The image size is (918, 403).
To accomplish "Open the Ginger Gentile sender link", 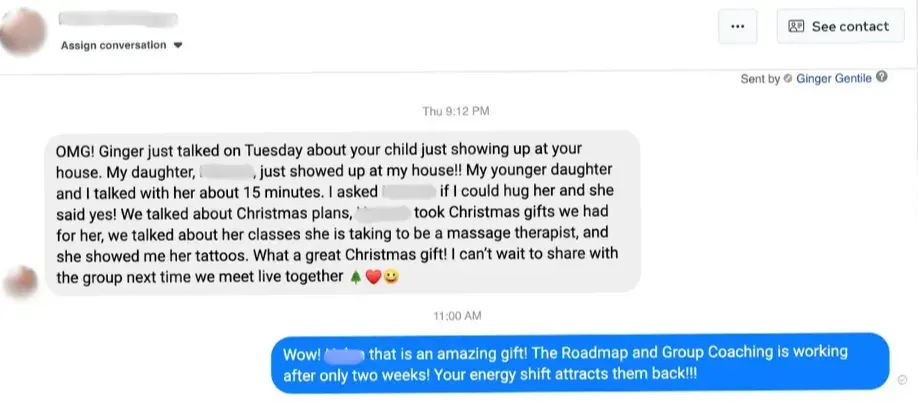I will [834, 78].
